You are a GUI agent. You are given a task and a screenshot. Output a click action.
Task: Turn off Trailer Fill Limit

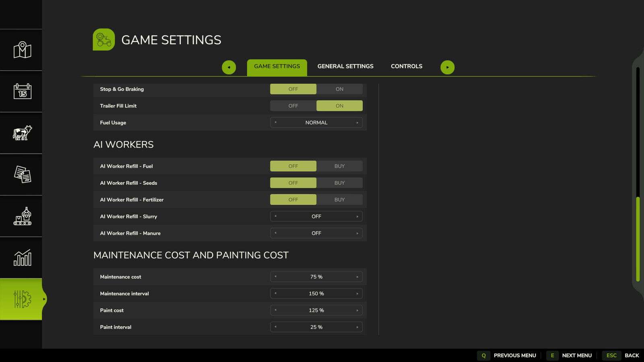click(293, 105)
